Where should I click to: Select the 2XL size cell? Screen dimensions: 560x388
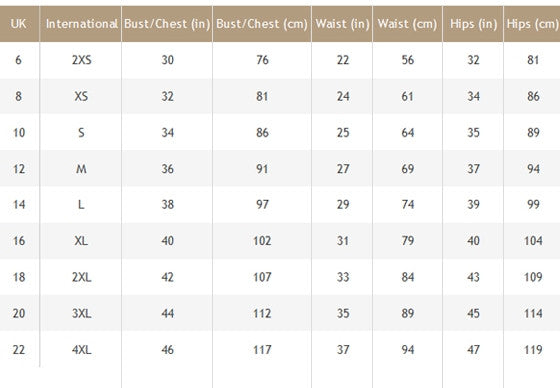[x=81, y=277]
